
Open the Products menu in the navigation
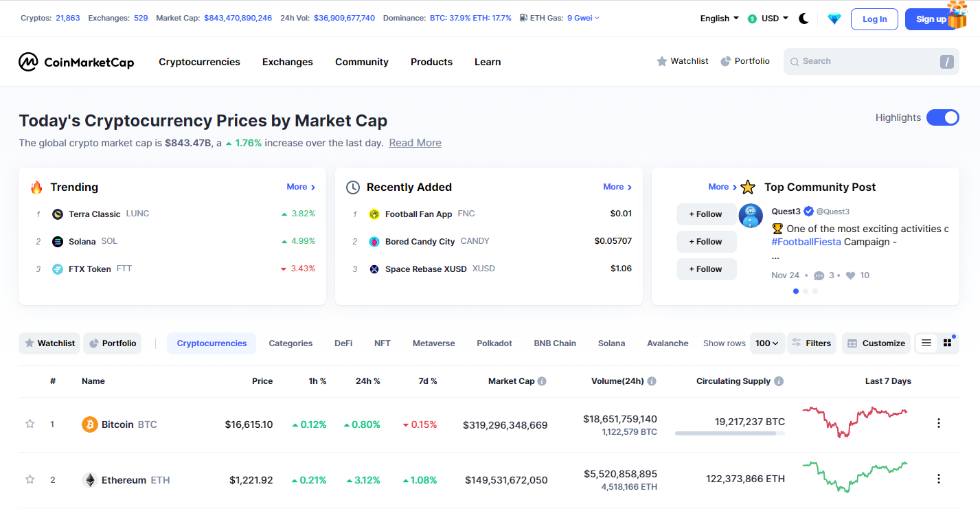(431, 62)
